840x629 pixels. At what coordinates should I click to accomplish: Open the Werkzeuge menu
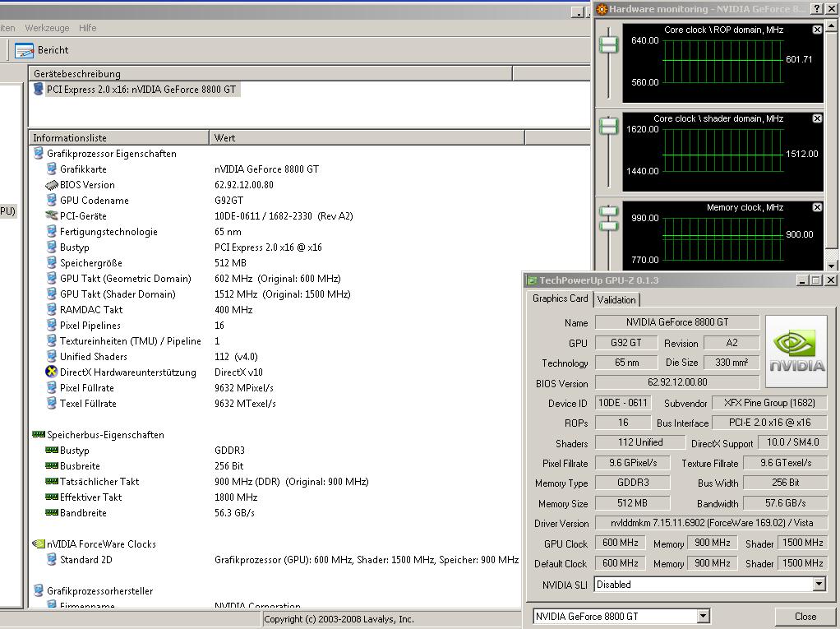[x=47, y=28]
